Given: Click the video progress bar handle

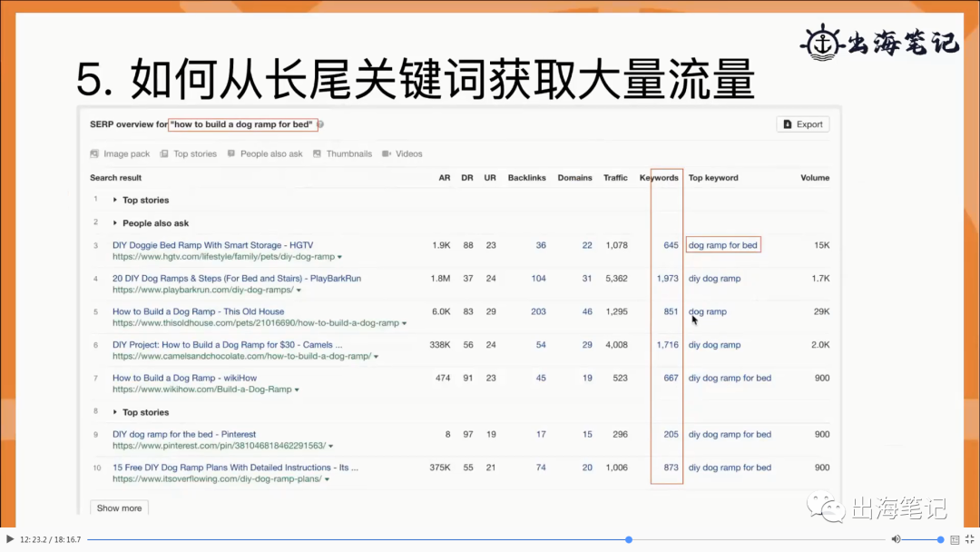Looking at the screenshot, I should (x=629, y=539).
